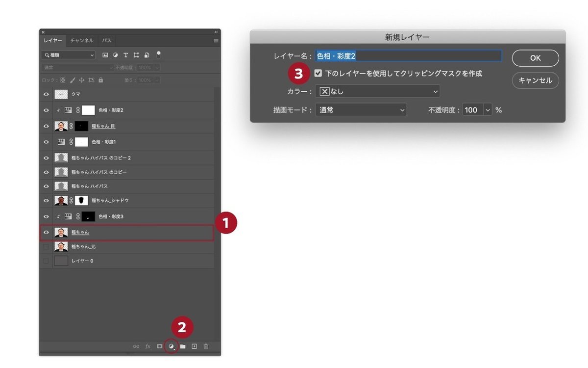Click the Link layers icon
Image resolution: width=588 pixels, height=368 pixels.
[x=137, y=346]
